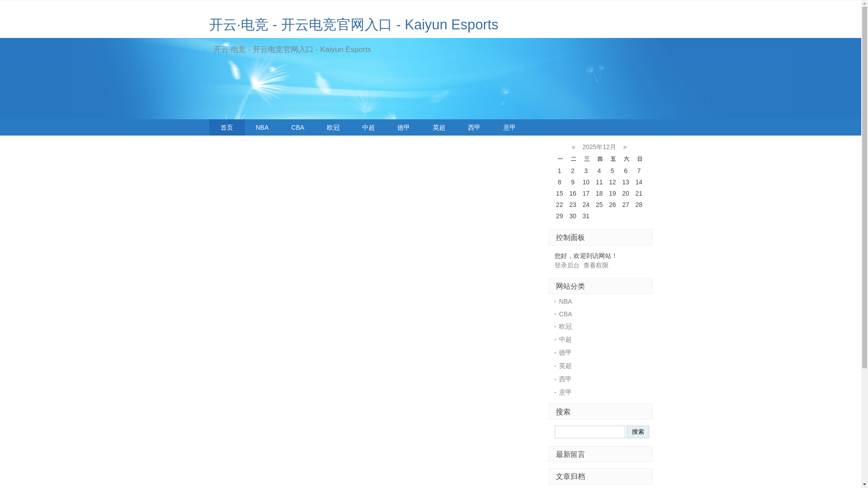Click the 登录后台 login link

coord(567,265)
